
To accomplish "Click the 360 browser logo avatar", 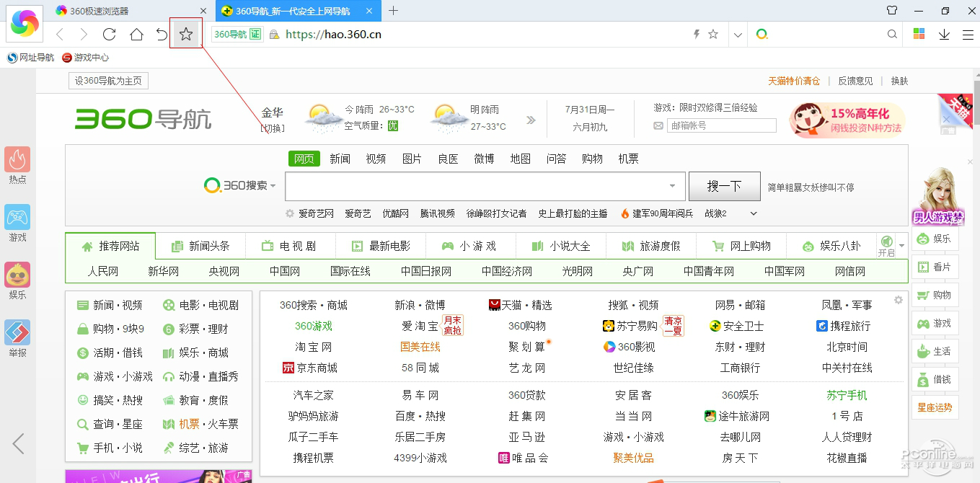I will click(25, 25).
